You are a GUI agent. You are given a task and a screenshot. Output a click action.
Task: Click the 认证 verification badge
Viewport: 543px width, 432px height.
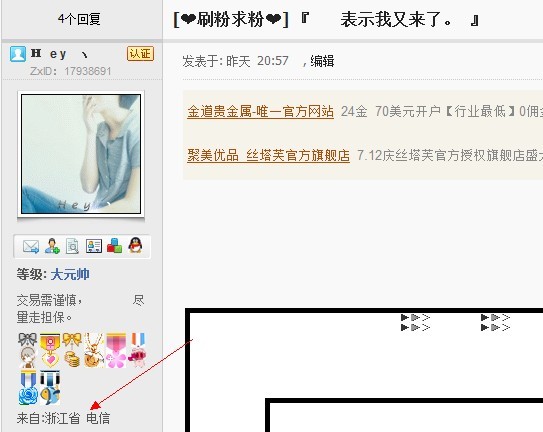(140, 54)
